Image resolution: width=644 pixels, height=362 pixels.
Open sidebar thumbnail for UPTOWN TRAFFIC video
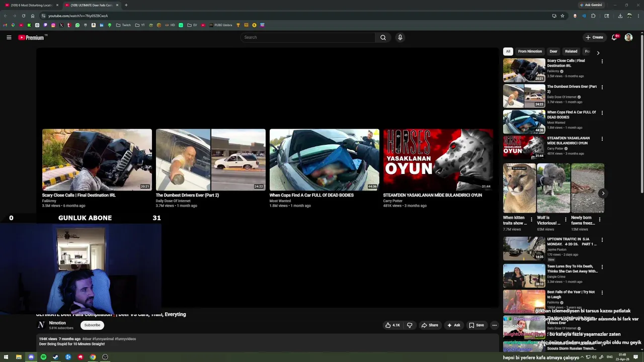[x=524, y=248]
